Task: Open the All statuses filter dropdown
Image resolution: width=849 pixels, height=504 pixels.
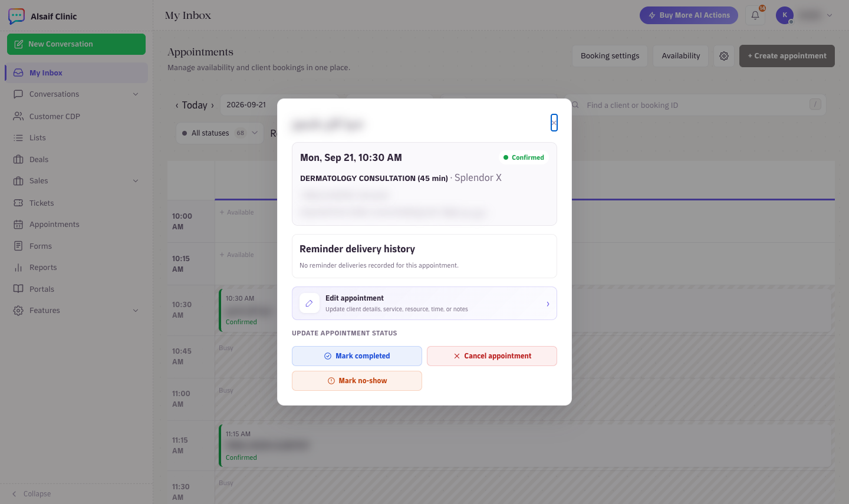Action: [x=220, y=133]
